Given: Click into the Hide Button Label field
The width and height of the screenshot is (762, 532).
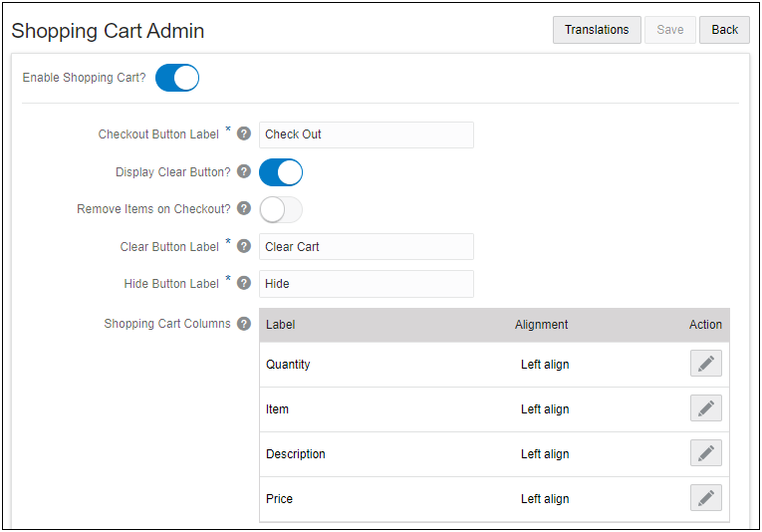Looking at the screenshot, I should click(366, 284).
